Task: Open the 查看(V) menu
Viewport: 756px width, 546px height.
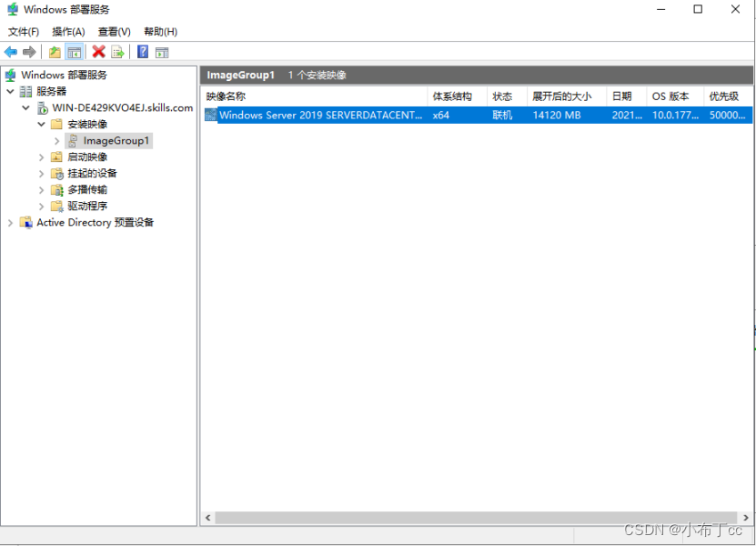Action: [x=115, y=32]
